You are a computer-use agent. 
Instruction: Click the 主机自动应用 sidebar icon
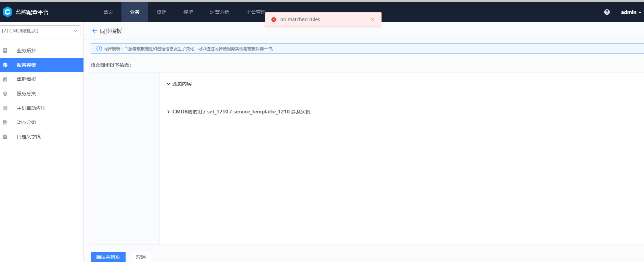5,108
